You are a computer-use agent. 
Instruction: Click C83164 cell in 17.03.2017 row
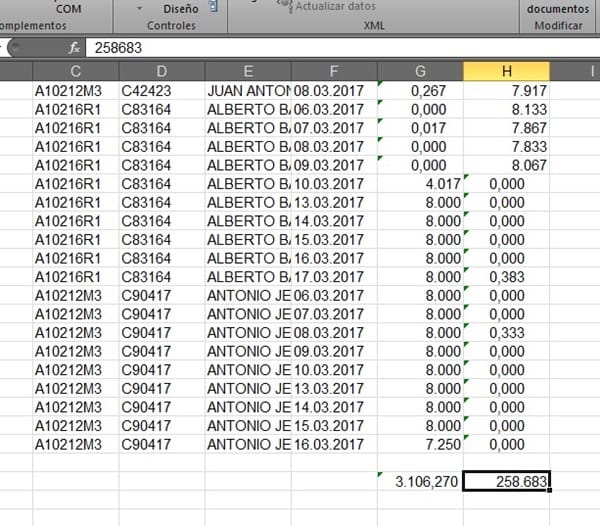tap(162, 277)
